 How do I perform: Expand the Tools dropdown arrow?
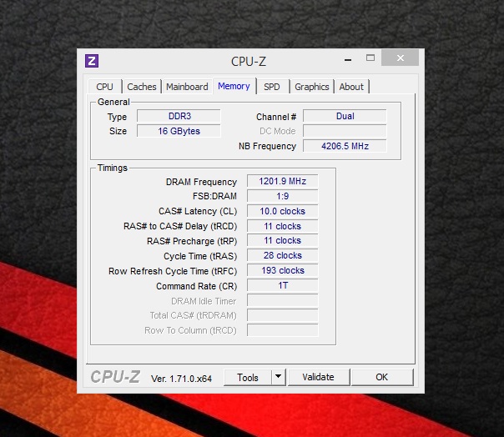tap(279, 377)
